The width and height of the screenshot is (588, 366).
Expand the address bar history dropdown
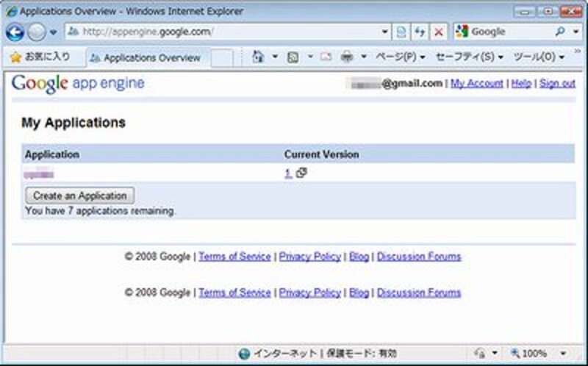[384, 32]
